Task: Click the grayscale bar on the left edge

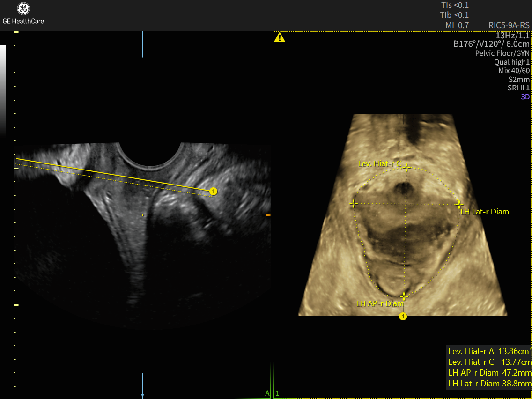Action: (3, 89)
